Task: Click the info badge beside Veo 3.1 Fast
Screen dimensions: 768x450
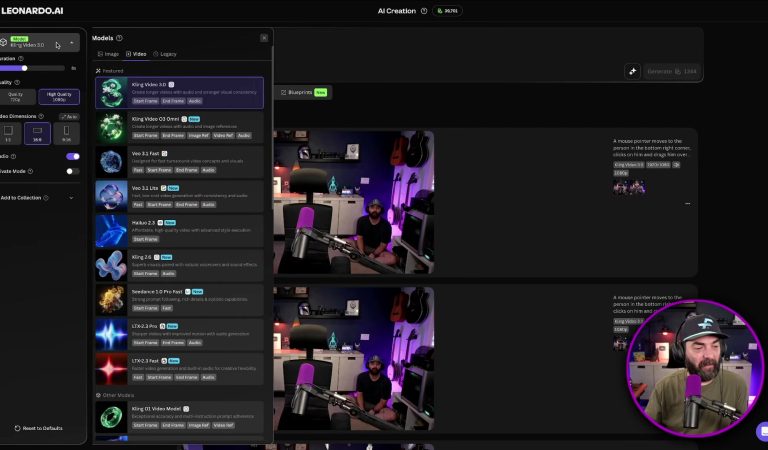Action: pos(165,154)
